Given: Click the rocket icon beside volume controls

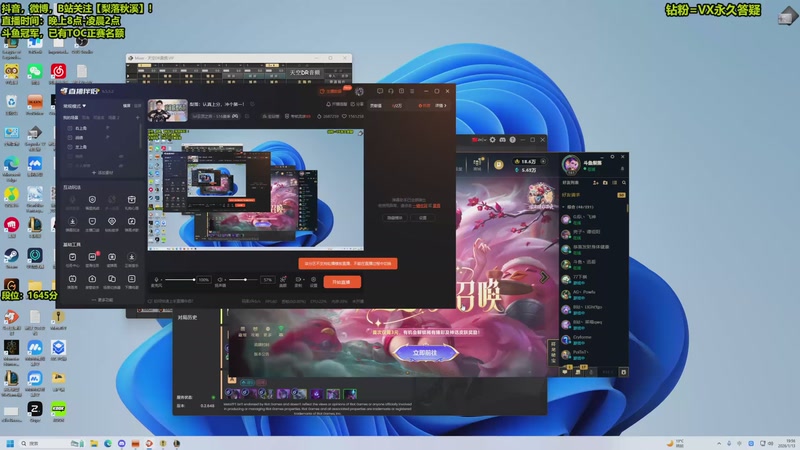Looking at the screenshot, I should tap(283, 280).
